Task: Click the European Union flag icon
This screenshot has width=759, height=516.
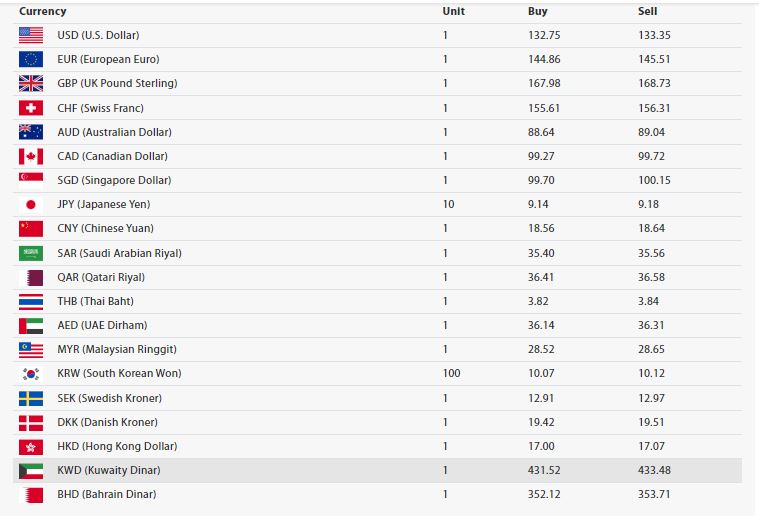Action: (30, 59)
